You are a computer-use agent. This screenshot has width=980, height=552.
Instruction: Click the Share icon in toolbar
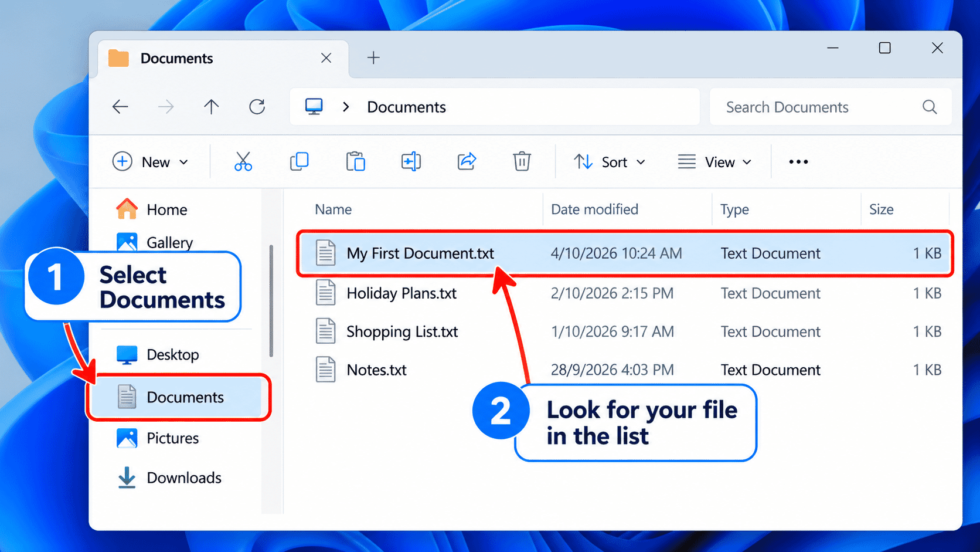pyautogui.click(x=467, y=161)
